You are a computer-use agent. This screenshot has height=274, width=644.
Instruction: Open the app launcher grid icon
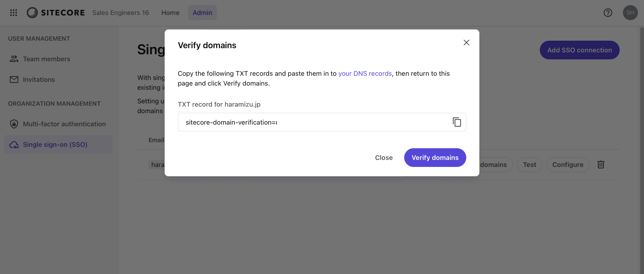(x=14, y=13)
